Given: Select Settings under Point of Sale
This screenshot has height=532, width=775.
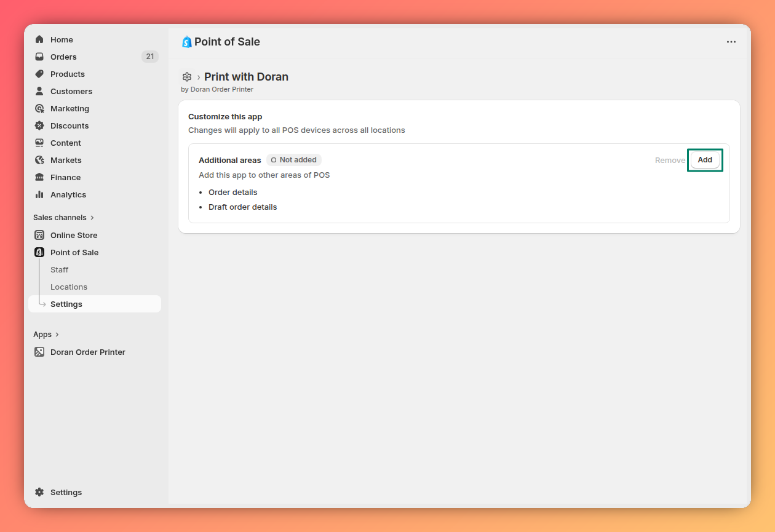Looking at the screenshot, I should point(95,304).
